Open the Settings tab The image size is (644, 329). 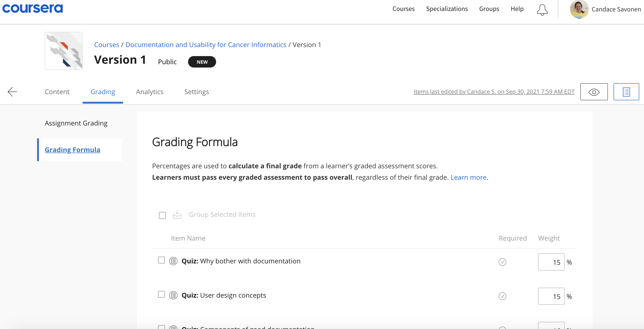tap(196, 92)
